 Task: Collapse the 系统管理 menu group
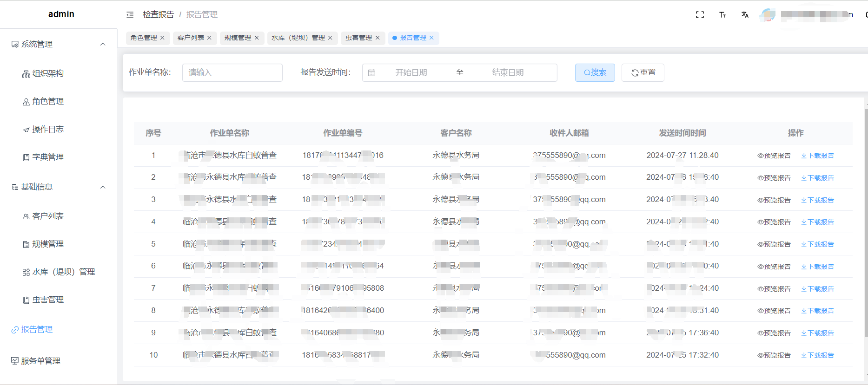(103, 44)
